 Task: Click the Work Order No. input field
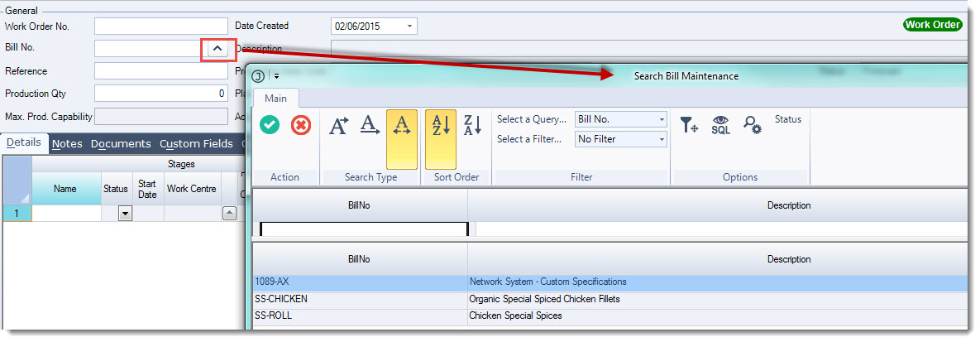161,26
